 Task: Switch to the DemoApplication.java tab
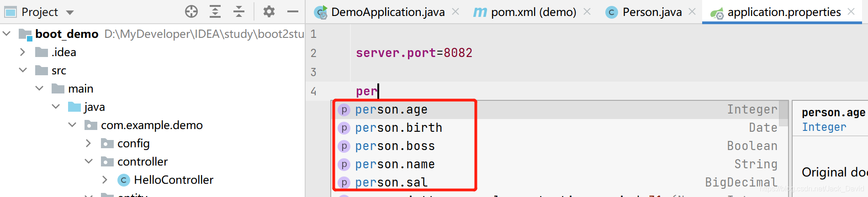(x=387, y=12)
